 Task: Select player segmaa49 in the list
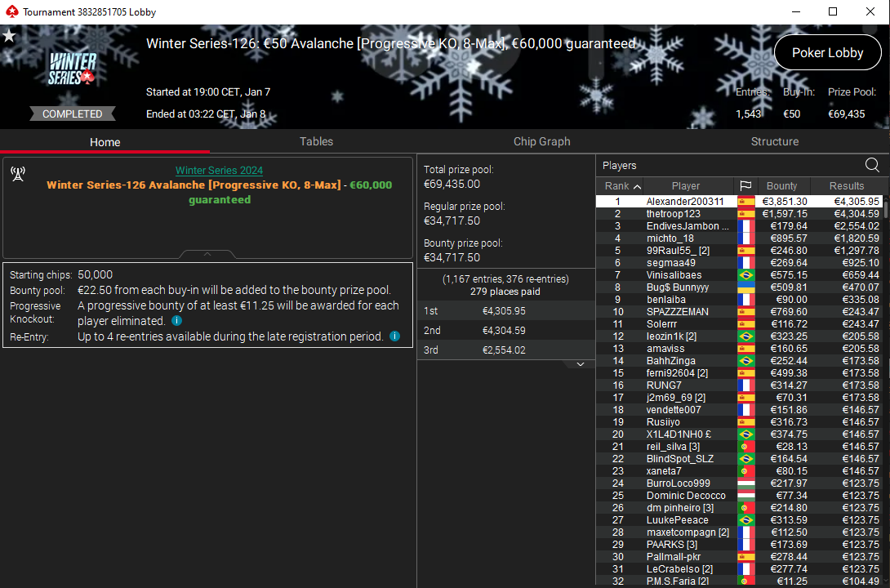(x=739, y=263)
